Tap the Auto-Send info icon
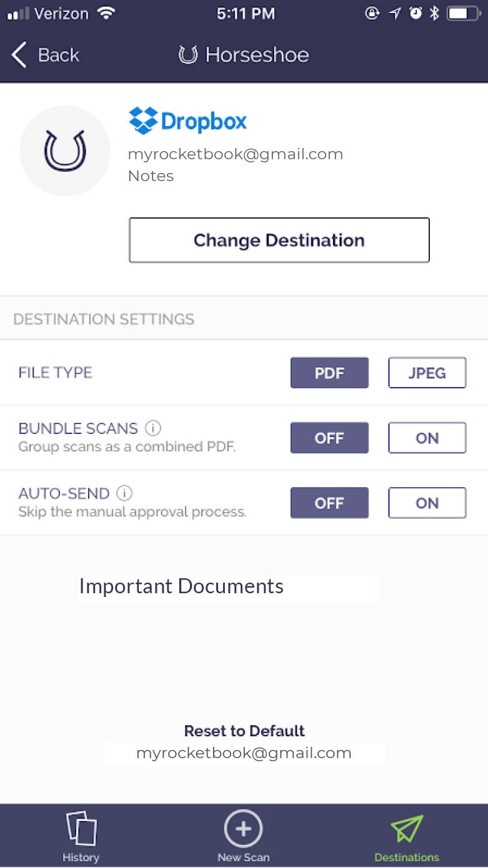Viewport: 488px width, 868px height. pyautogui.click(x=125, y=493)
